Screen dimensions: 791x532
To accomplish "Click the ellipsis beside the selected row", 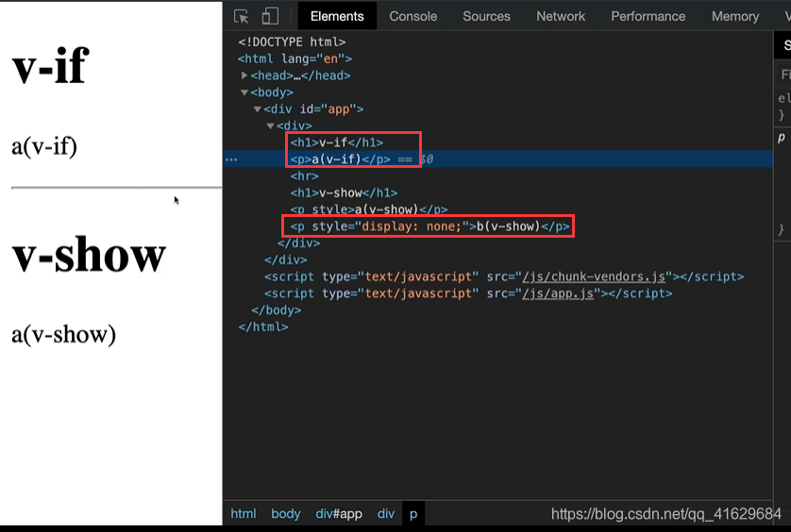I will [231, 159].
